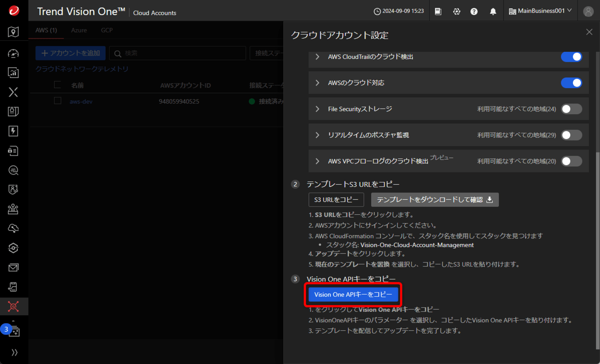Close the クラウドアカウント設定 panel
The width and height of the screenshot is (600, 364).
[589, 32]
